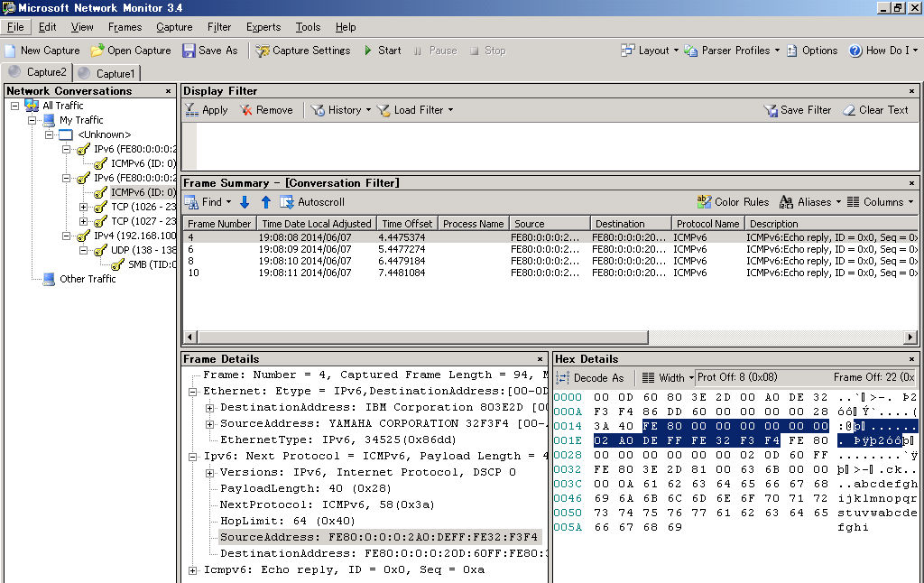Click the Save As disk icon
This screenshot has height=583, width=924.
(x=189, y=51)
